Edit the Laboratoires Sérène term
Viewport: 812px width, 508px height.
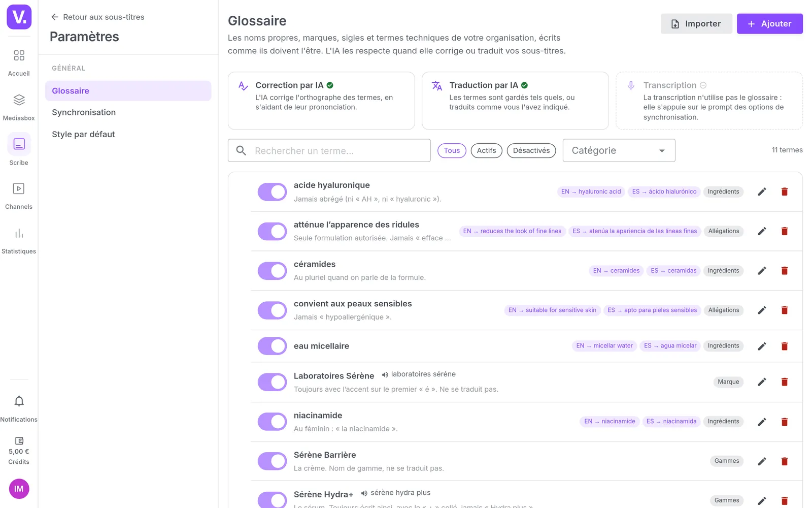(x=762, y=382)
